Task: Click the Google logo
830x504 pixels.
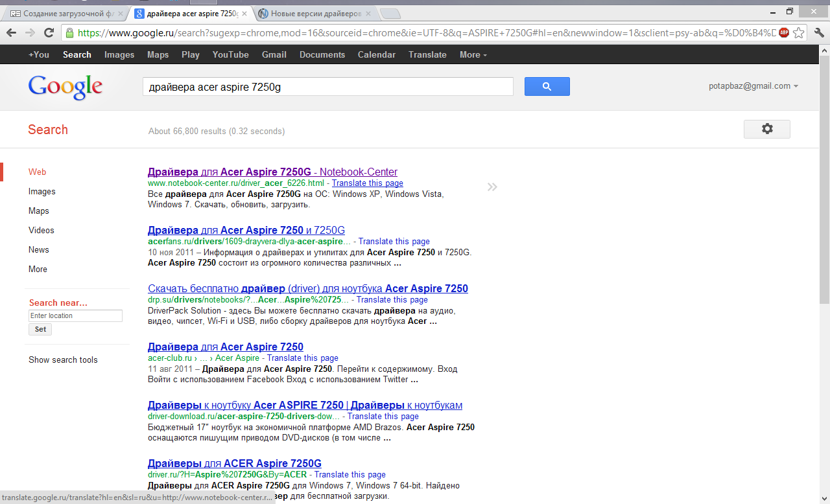Action: 65,87
